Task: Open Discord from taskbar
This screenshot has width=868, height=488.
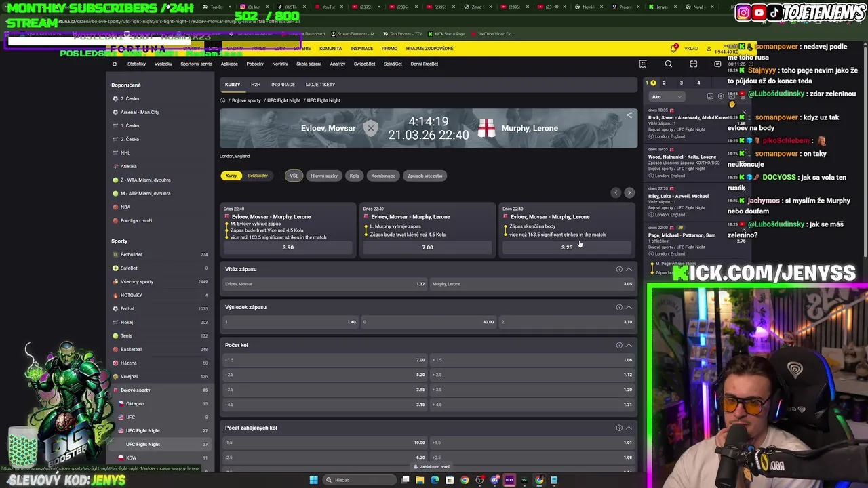Action: click(x=494, y=480)
